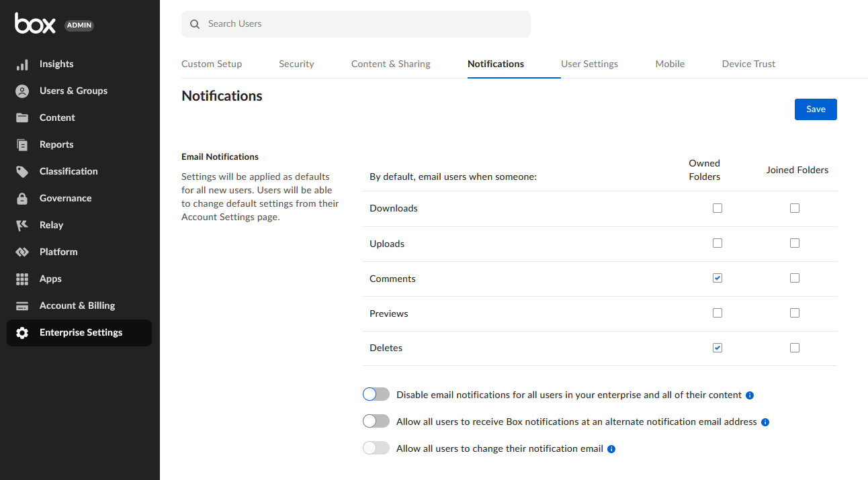Screen dimensions: 868x480
Task: Check Downloads for Owned Folders
Action: pyautogui.click(x=718, y=208)
